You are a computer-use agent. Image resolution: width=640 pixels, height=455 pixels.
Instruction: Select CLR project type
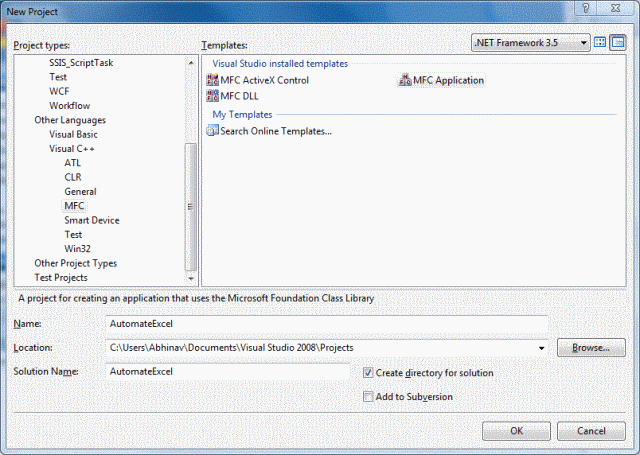(73, 177)
